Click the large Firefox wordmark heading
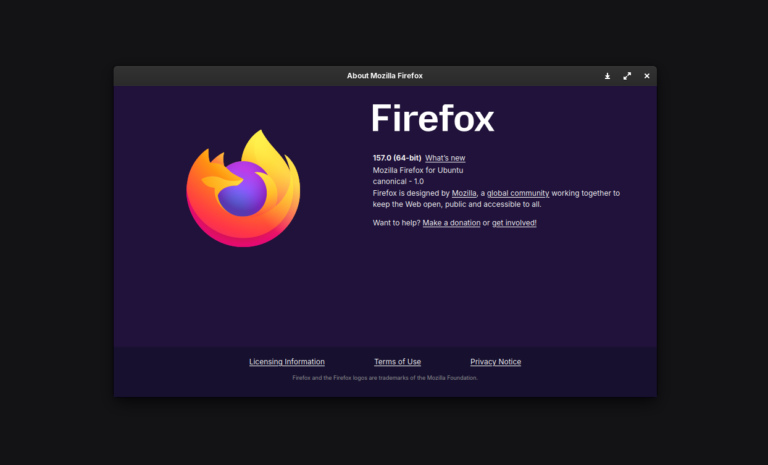Viewport: 768px width, 465px height. 432,118
